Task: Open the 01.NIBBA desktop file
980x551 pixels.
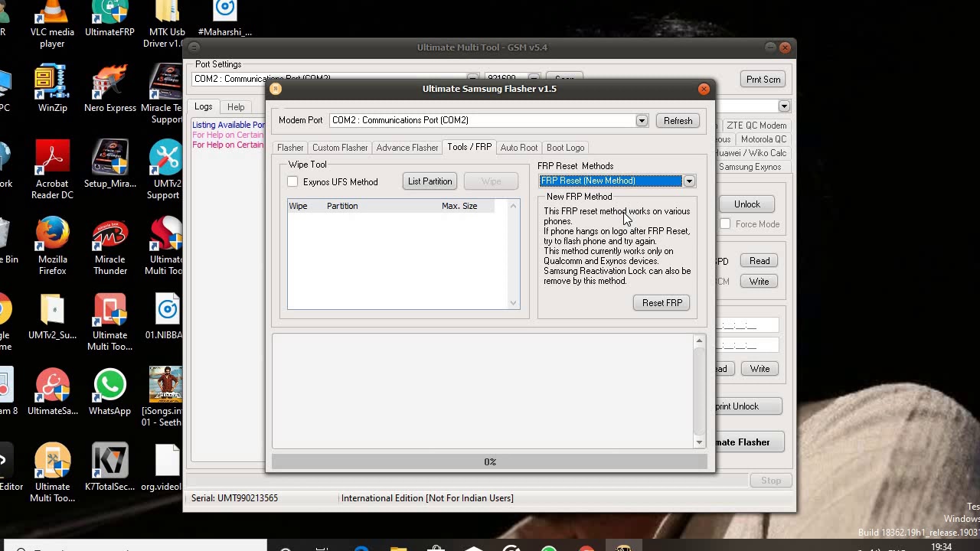Action: [x=167, y=316]
